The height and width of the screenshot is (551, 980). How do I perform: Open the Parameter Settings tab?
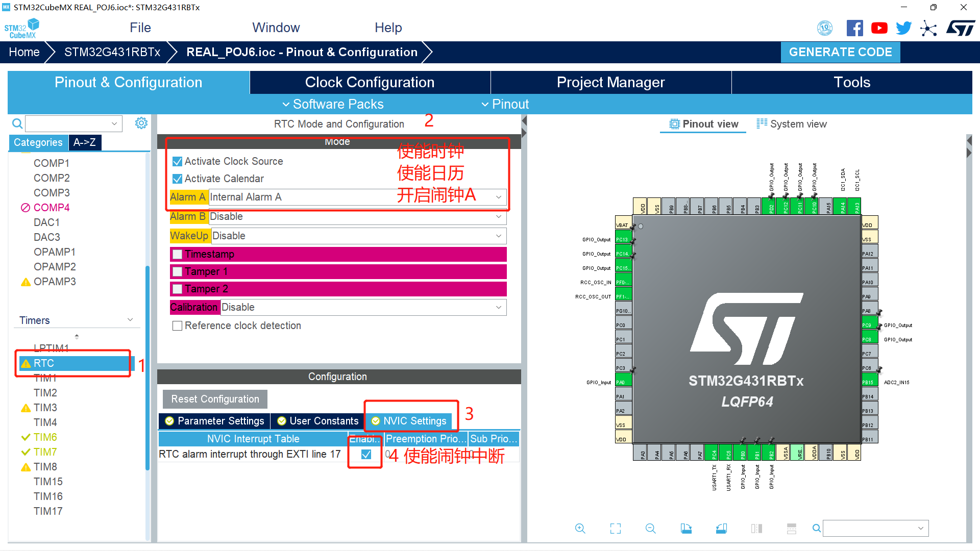coord(215,421)
